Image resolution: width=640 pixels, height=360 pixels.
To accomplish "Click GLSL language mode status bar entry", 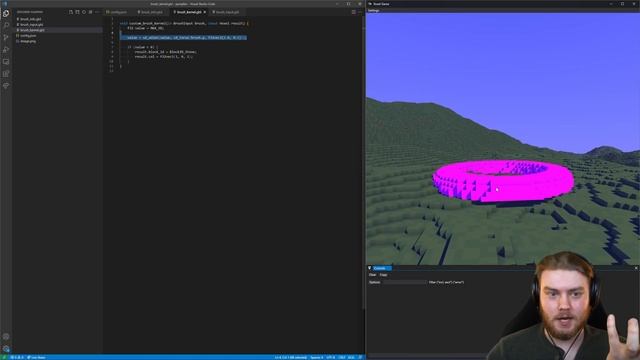I will pyautogui.click(x=351, y=357).
